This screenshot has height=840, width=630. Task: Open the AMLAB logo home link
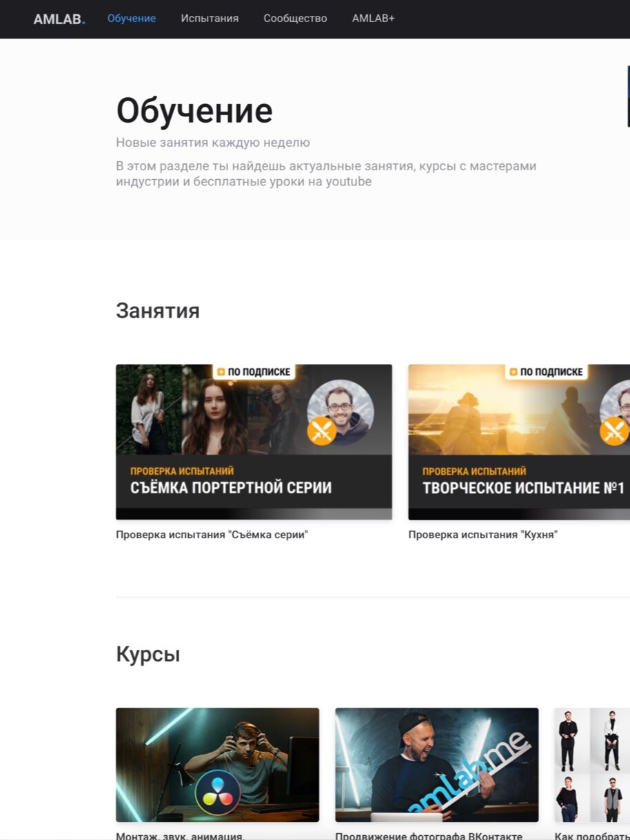click(x=59, y=19)
